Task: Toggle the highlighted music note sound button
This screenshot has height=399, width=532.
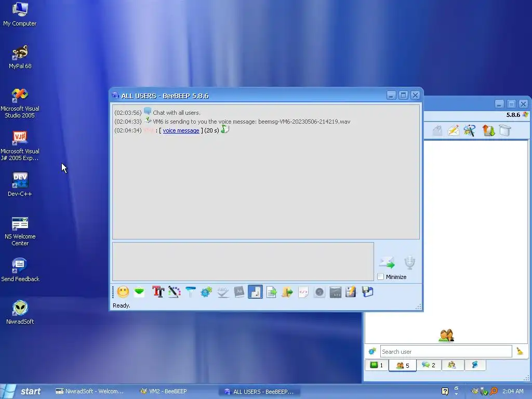Action: (x=255, y=292)
